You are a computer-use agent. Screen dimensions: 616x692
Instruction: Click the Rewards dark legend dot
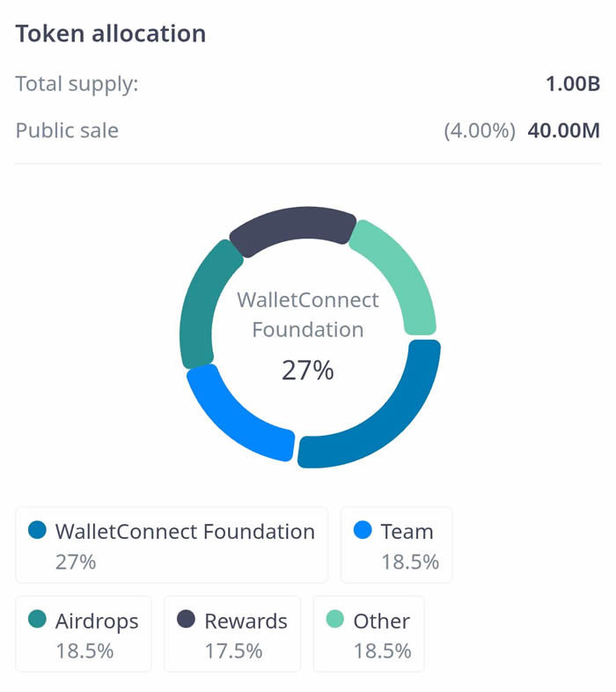pos(187,619)
